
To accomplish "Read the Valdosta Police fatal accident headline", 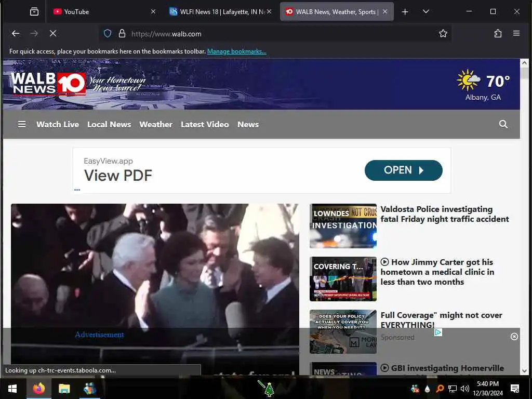I will [x=445, y=214].
